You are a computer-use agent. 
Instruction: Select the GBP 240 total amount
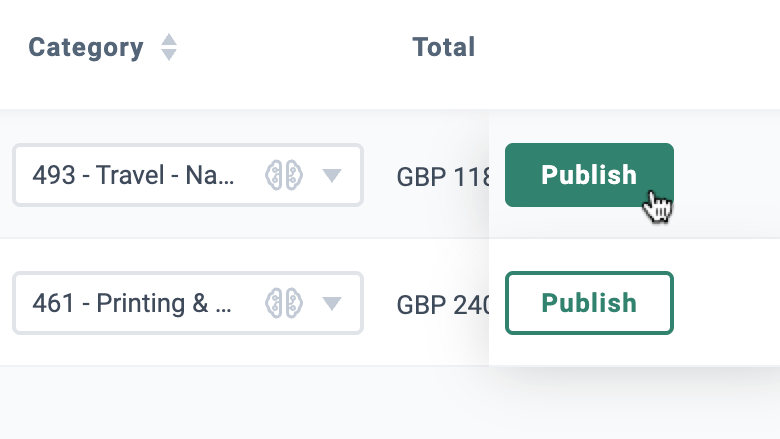(x=443, y=304)
